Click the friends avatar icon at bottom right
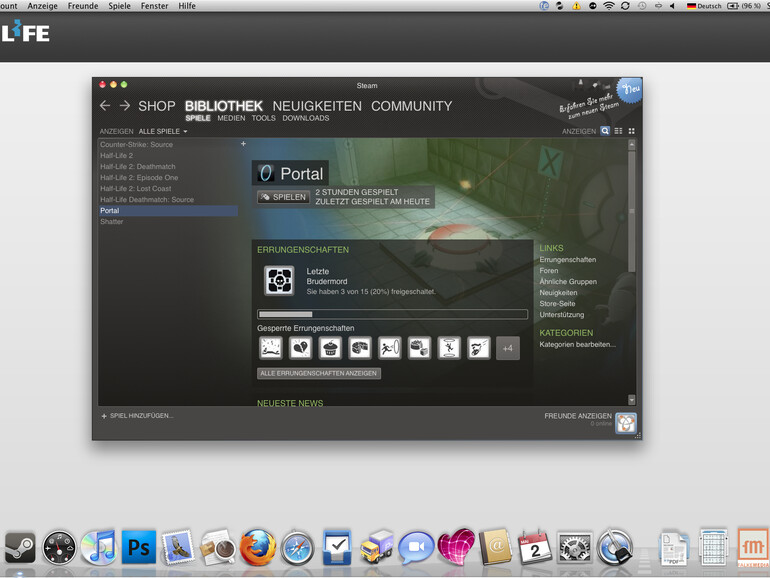The height and width of the screenshot is (578, 770). click(x=625, y=423)
